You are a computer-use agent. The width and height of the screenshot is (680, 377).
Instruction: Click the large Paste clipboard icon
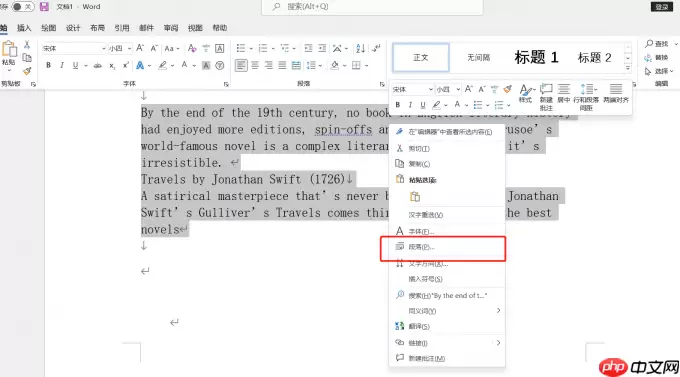click(x=9, y=50)
